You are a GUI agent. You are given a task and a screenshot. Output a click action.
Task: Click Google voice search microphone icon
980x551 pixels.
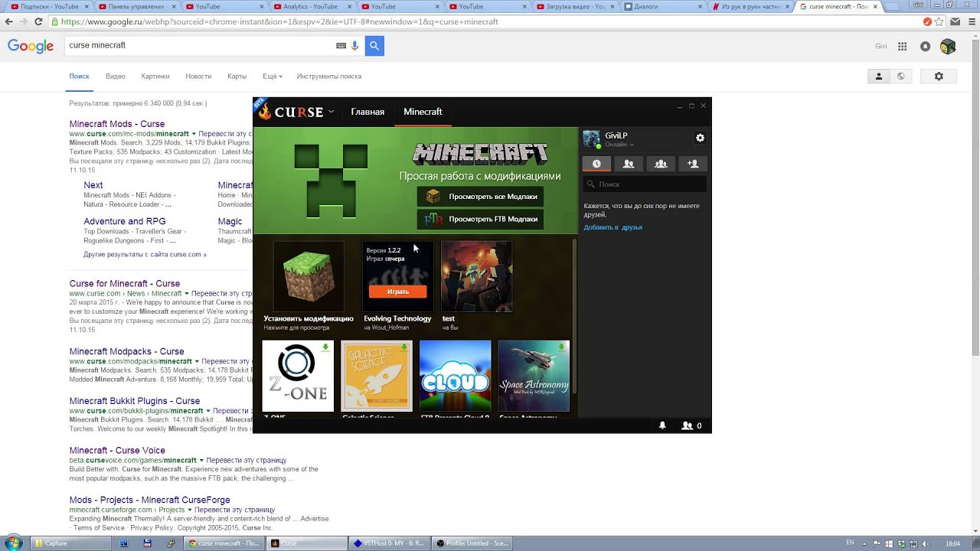354,46
